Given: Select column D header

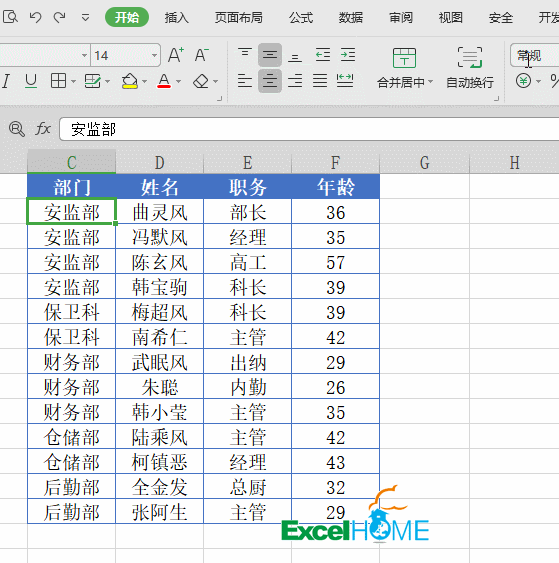Looking at the screenshot, I should 160,162.
